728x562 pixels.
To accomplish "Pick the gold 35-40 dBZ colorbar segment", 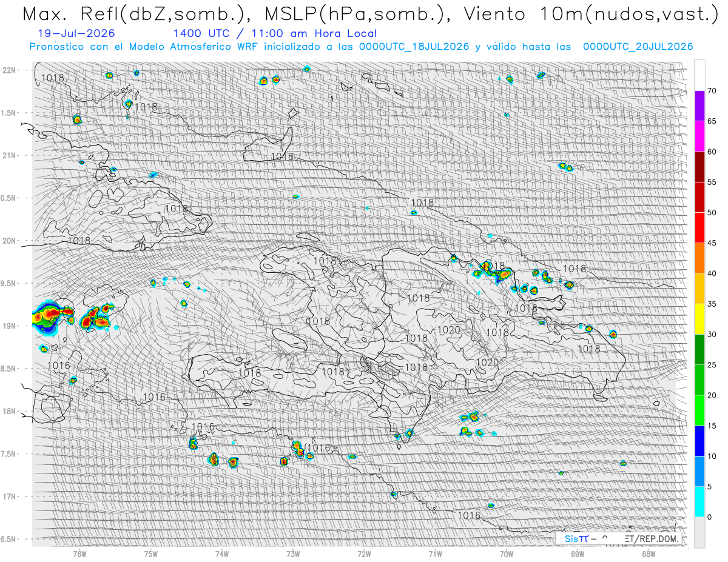I will click(699, 289).
